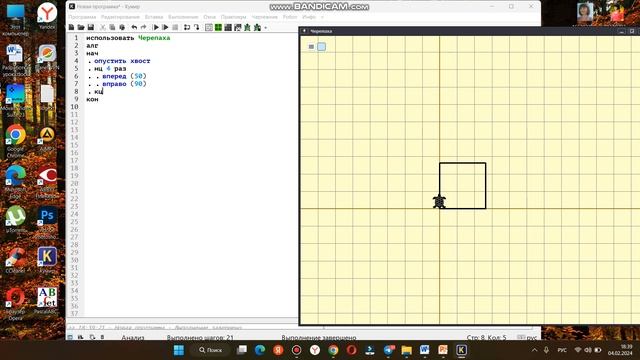Open the Вставка menu
Screen dimensions: 640x360
coord(154,17)
